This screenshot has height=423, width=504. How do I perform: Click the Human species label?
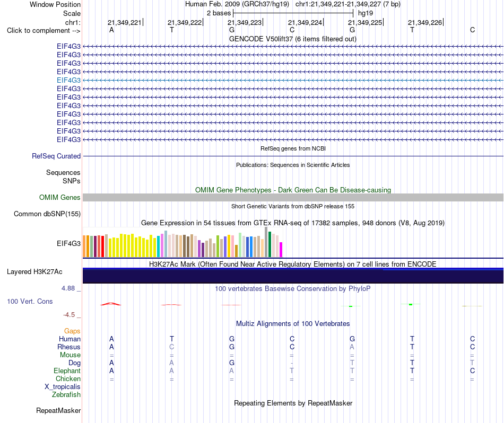click(69, 339)
